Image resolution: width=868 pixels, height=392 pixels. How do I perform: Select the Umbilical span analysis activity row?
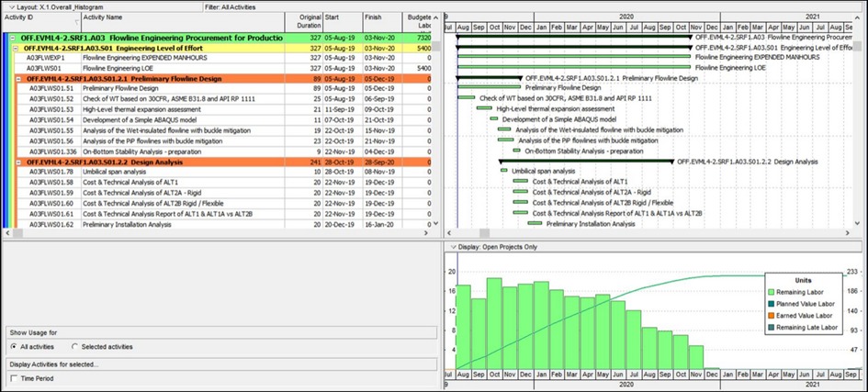219,172
